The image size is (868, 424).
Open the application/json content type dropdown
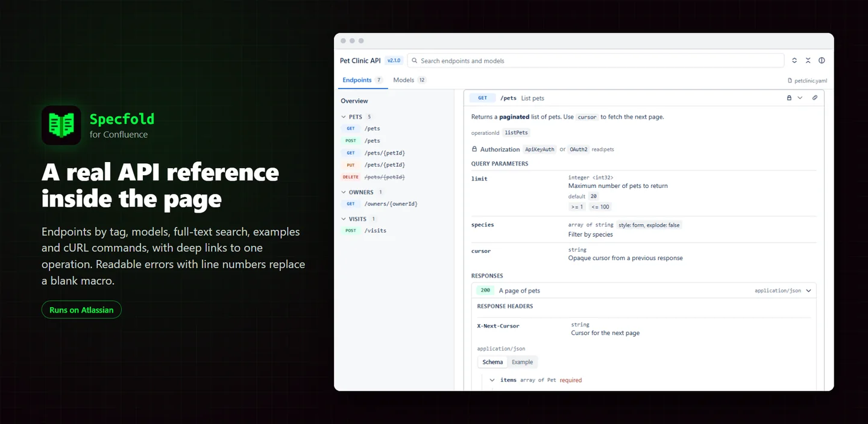point(783,290)
